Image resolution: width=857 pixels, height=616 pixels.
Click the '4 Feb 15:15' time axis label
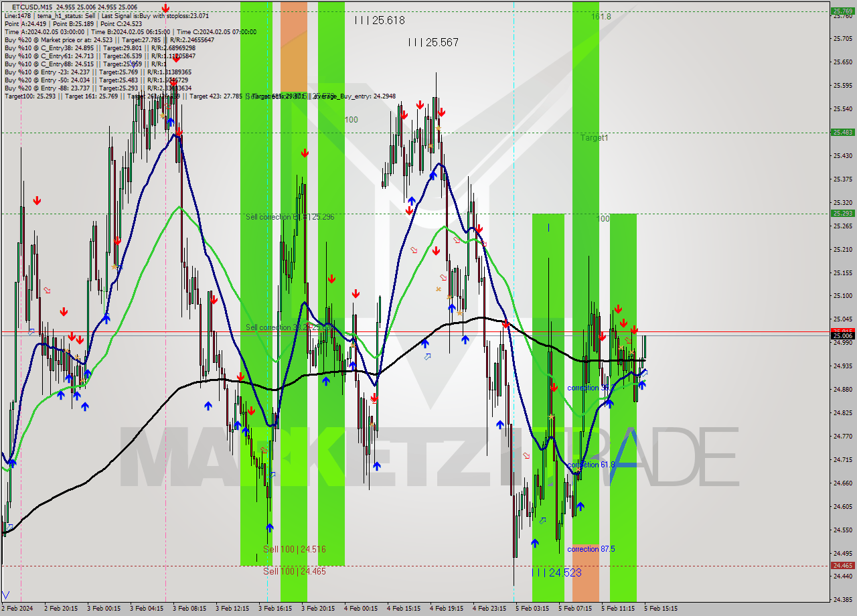point(404,609)
